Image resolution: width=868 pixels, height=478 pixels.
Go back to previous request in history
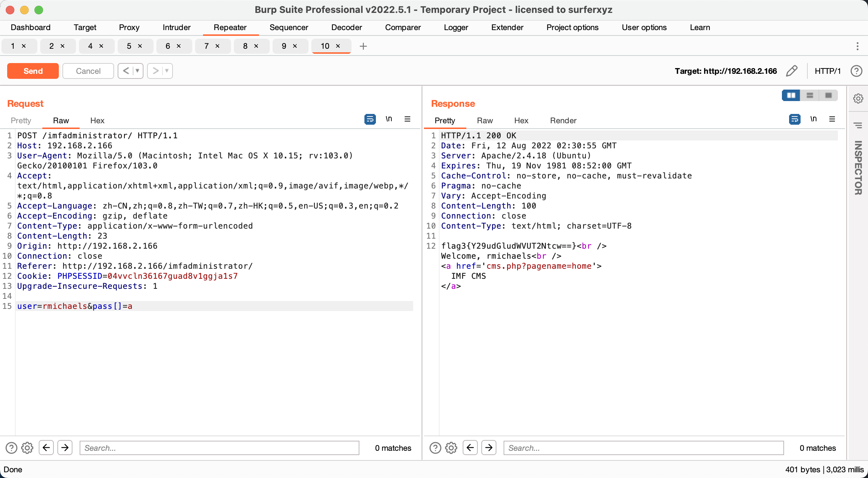[x=126, y=71]
